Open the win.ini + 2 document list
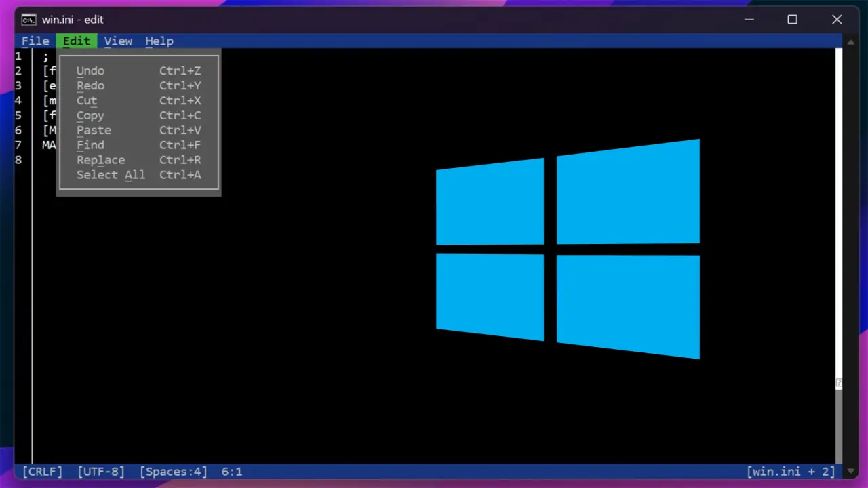The height and width of the screenshot is (488, 868). pyautogui.click(x=791, y=472)
